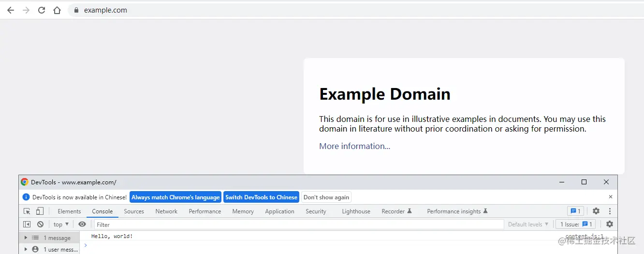This screenshot has height=254, width=644.
Task: Toggle the device toolbar
Action: point(40,211)
